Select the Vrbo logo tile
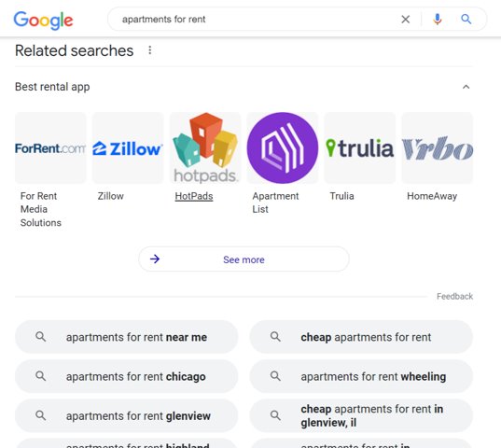 [x=438, y=148]
